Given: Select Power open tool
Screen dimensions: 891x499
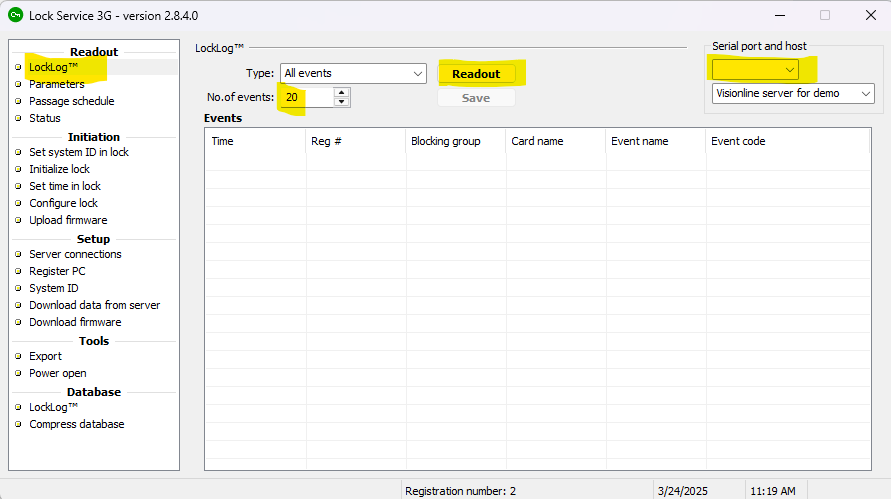Looking at the screenshot, I should tap(58, 373).
